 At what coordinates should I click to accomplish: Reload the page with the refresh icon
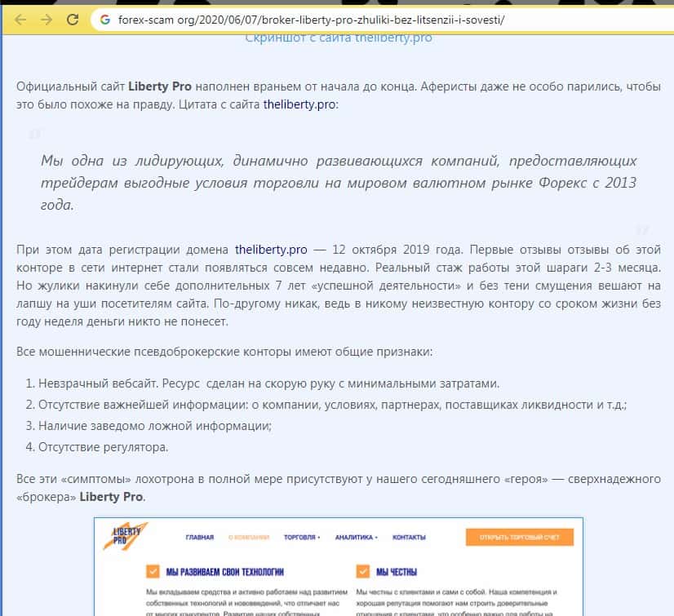73,20
